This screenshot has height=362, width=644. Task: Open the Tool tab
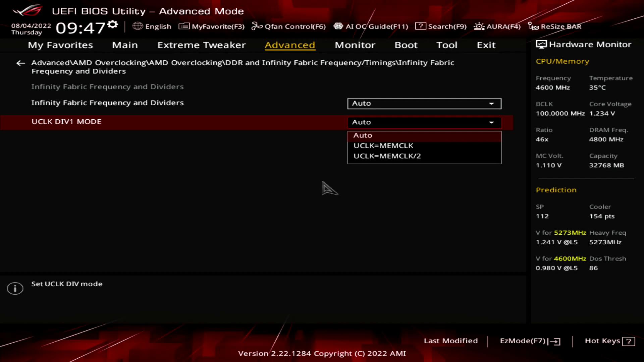point(447,45)
